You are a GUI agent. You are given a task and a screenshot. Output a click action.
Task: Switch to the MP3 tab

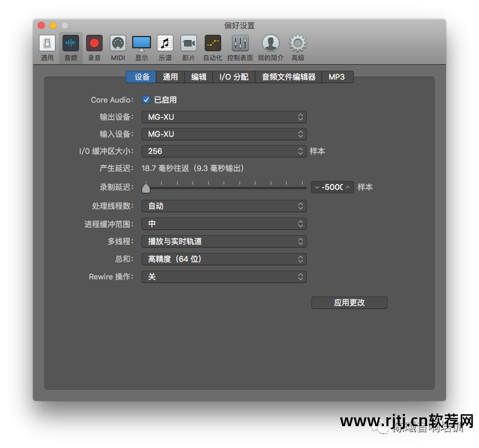(337, 77)
